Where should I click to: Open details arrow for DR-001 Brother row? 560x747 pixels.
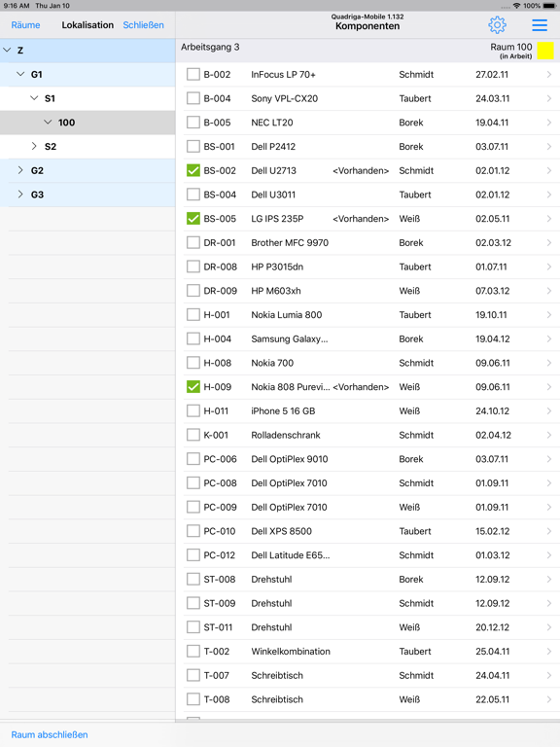(x=549, y=242)
